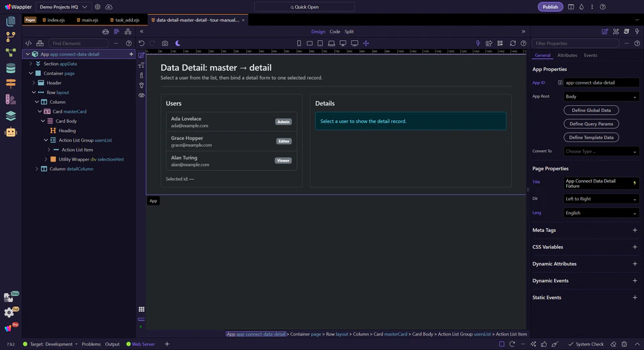The height and width of the screenshot is (350, 644).
Task: Open the design tools crossed-pencil icon
Action: click(616, 32)
